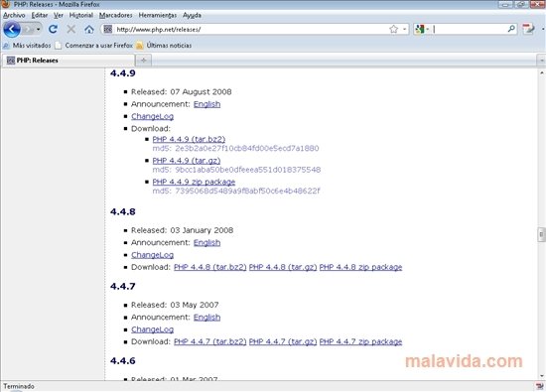
Task: Download PHP 4.4.8 (tar.gz)
Action: [283, 267]
